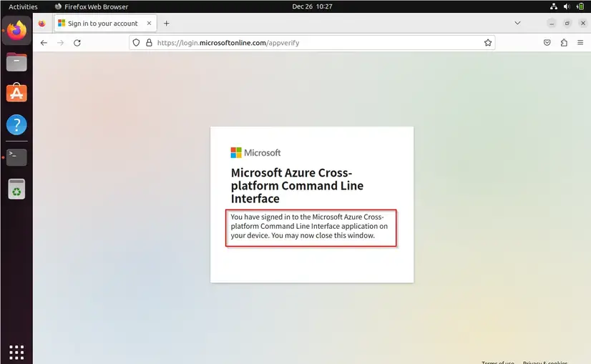Image resolution: width=591 pixels, height=364 pixels.
Task: Bookmark this page with the star icon
Action: pos(488,43)
